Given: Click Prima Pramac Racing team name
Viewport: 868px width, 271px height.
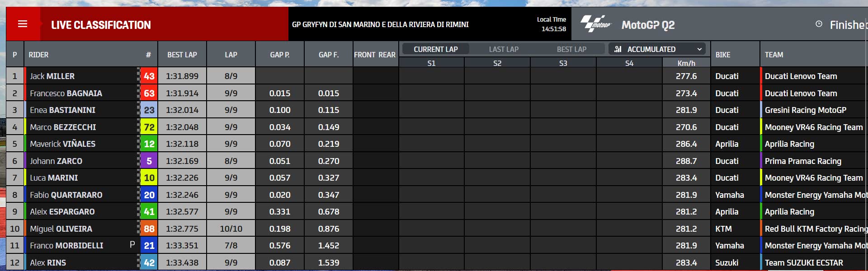Looking at the screenshot, I should pyautogui.click(x=803, y=161).
